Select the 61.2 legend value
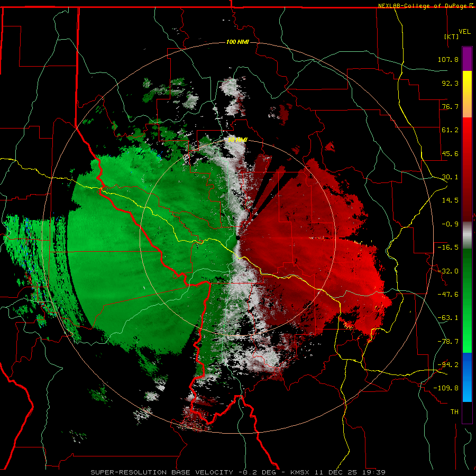This screenshot has height=476, width=476. [450, 130]
